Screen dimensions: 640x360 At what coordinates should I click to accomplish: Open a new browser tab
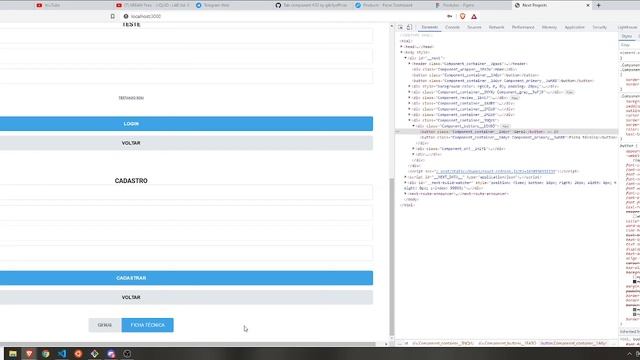point(599,5)
